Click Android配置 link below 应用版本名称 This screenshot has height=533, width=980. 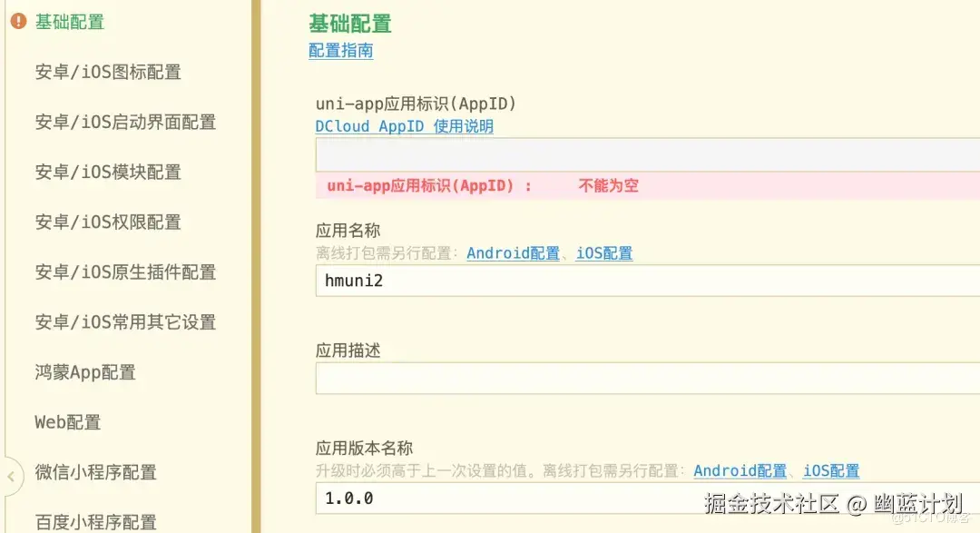[740, 470]
